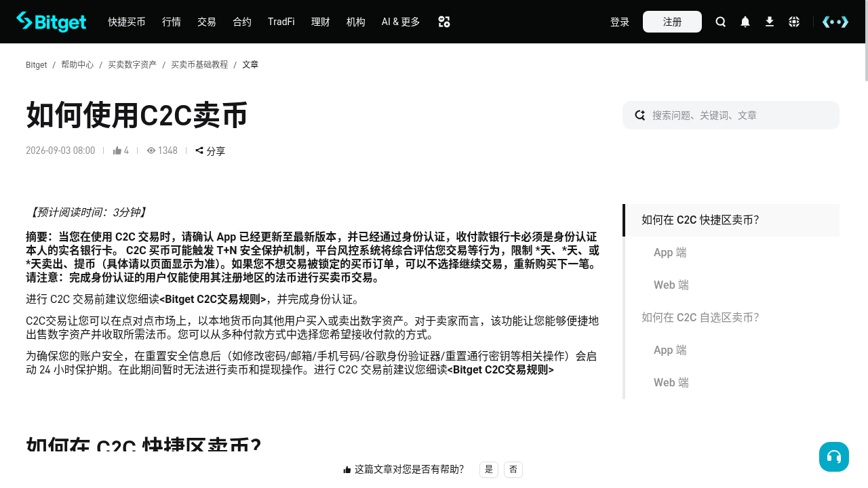Expand AI & 更多 menu

[401, 22]
